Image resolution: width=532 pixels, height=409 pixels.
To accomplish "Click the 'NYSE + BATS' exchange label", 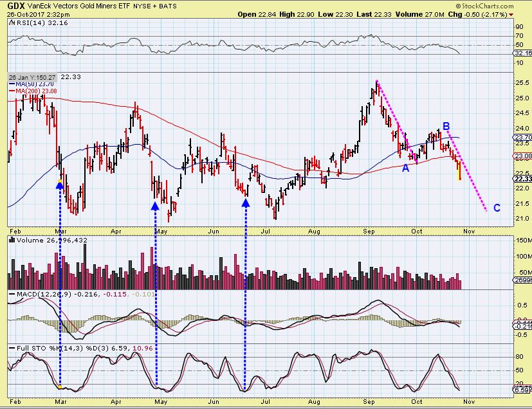I will (x=155, y=6).
